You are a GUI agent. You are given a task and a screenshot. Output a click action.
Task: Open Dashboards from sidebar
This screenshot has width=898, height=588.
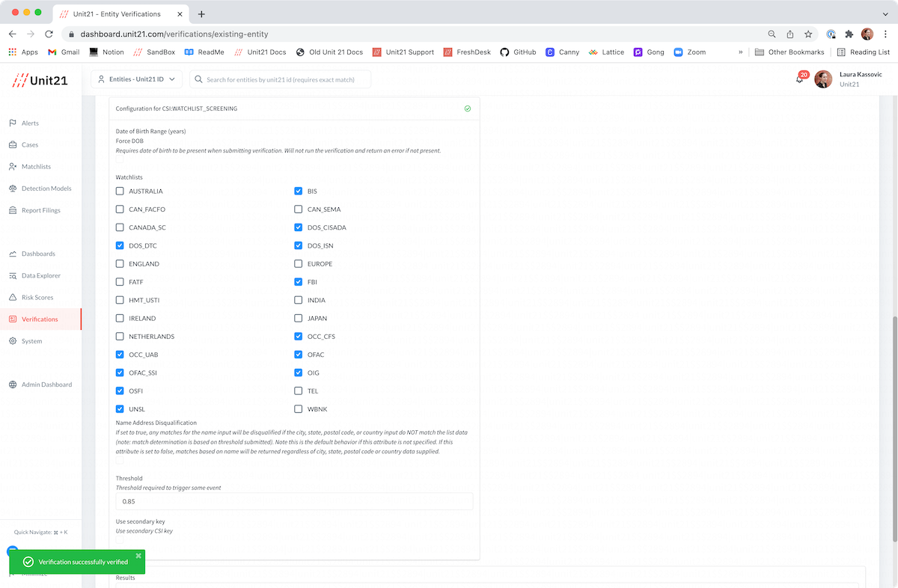tap(31, 254)
